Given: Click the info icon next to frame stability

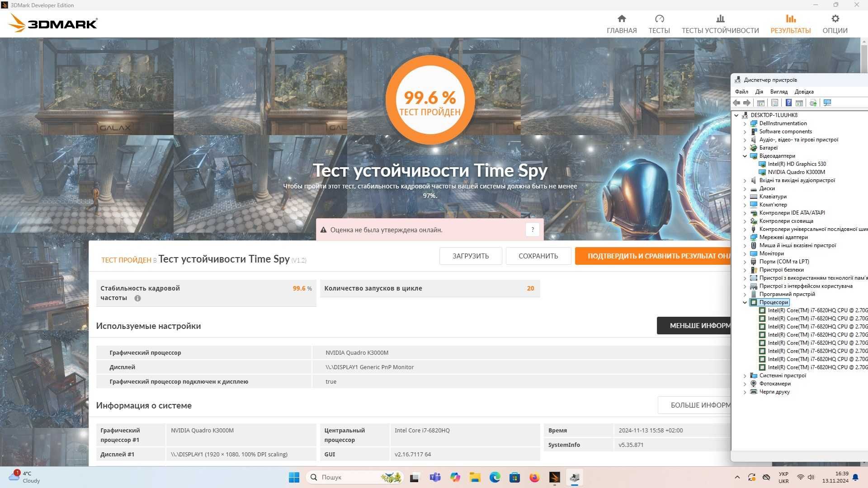Looking at the screenshot, I should (x=137, y=298).
